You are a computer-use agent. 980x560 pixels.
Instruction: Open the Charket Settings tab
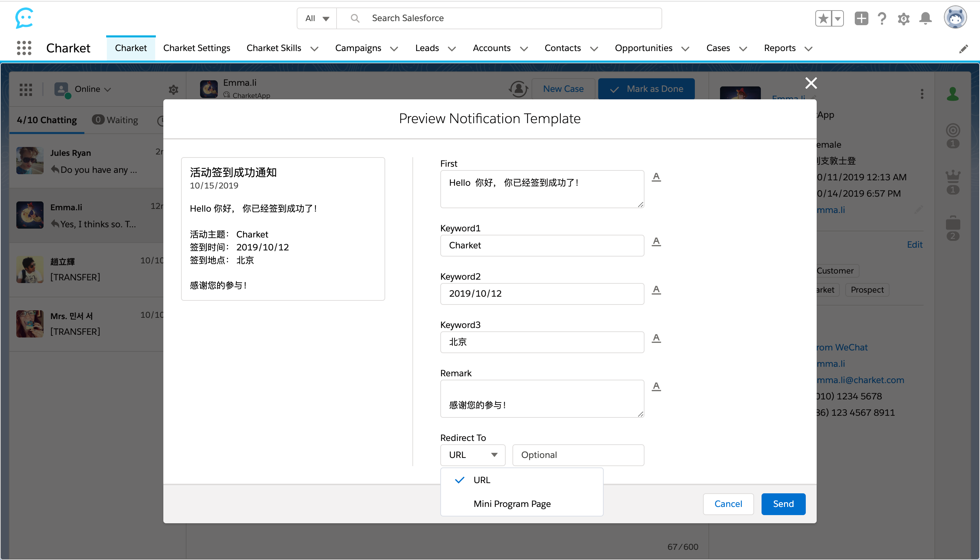coord(197,48)
